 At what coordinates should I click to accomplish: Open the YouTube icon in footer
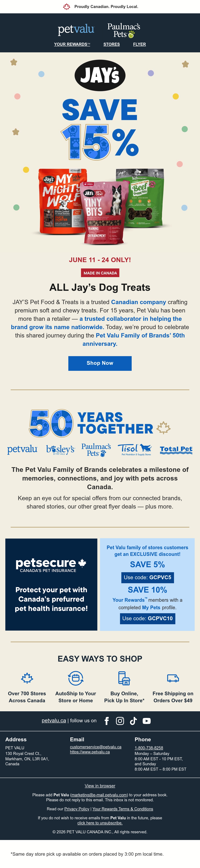146,721
